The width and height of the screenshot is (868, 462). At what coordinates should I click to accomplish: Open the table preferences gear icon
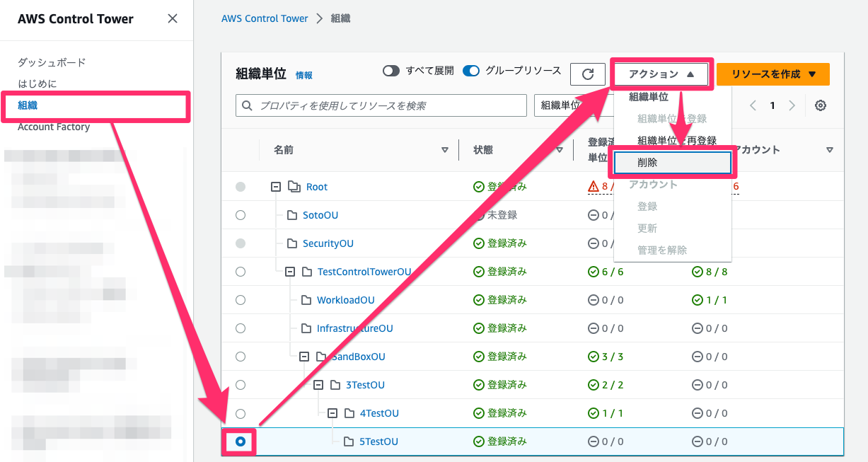tap(820, 105)
